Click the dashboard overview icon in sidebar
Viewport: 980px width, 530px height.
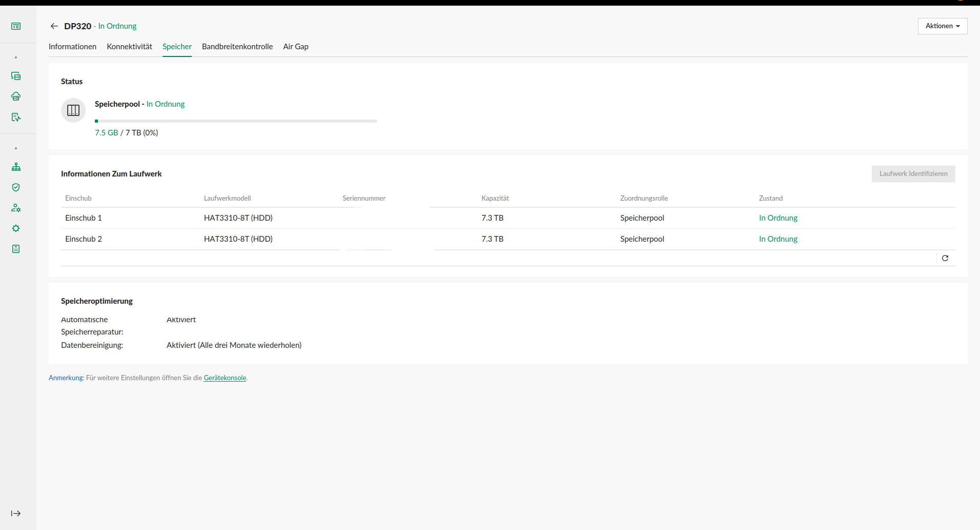tap(16, 26)
